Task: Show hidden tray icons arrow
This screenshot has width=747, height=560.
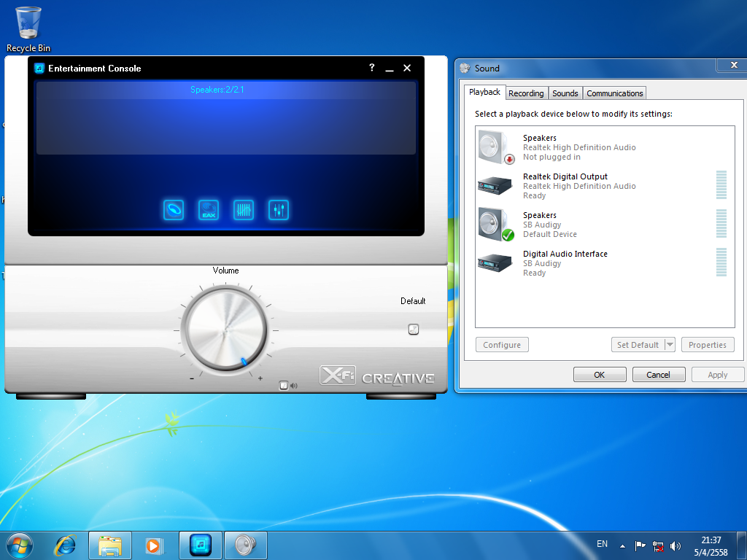Action: (x=623, y=545)
